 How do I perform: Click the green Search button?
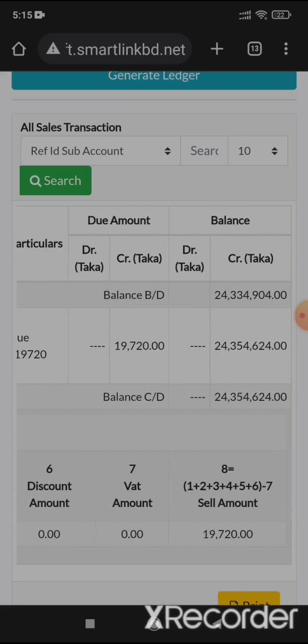tap(55, 180)
